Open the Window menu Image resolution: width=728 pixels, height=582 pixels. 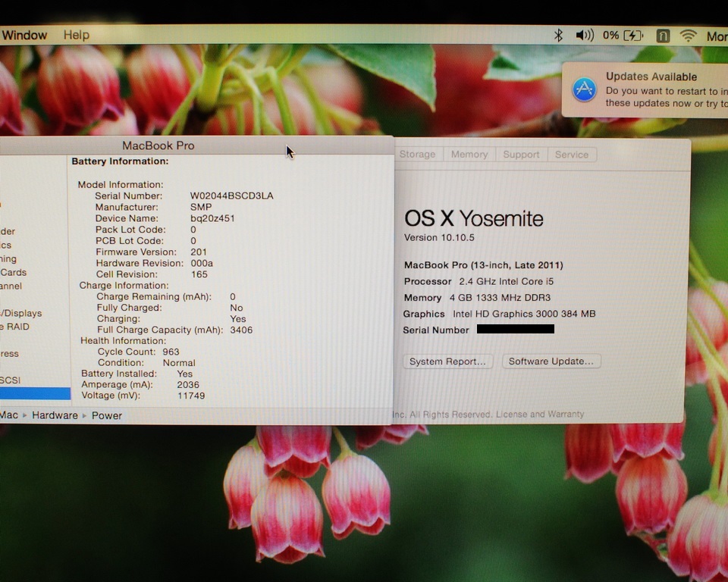tap(24, 36)
